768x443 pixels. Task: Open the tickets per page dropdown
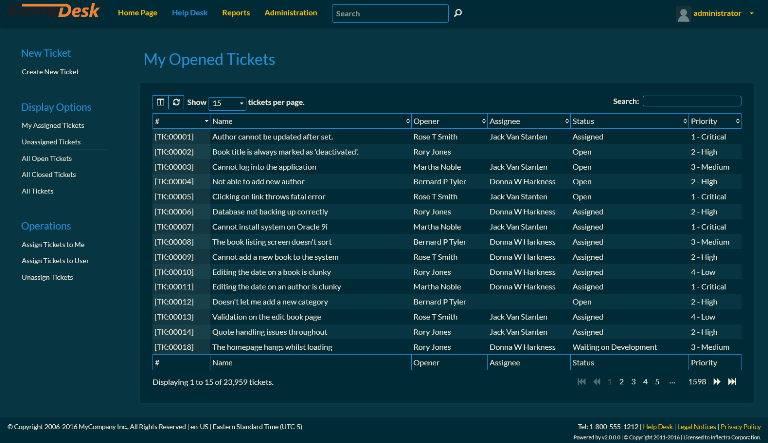pyautogui.click(x=227, y=103)
